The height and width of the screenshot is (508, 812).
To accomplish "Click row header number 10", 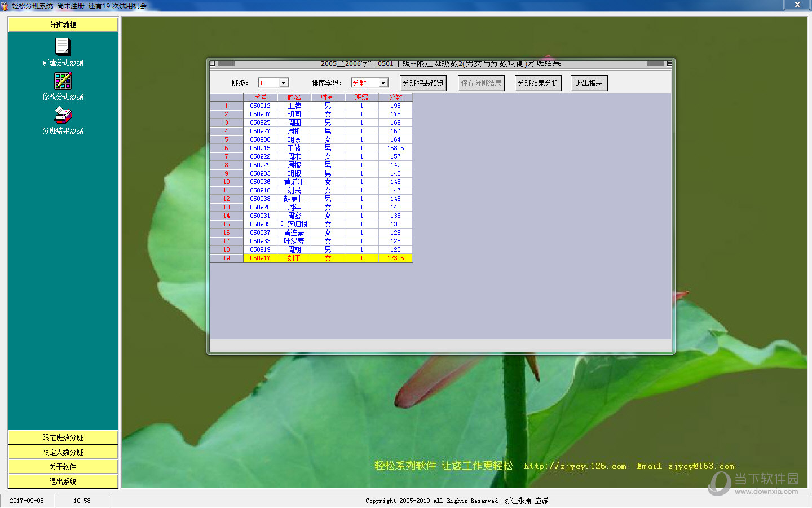I will (x=226, y=182).
